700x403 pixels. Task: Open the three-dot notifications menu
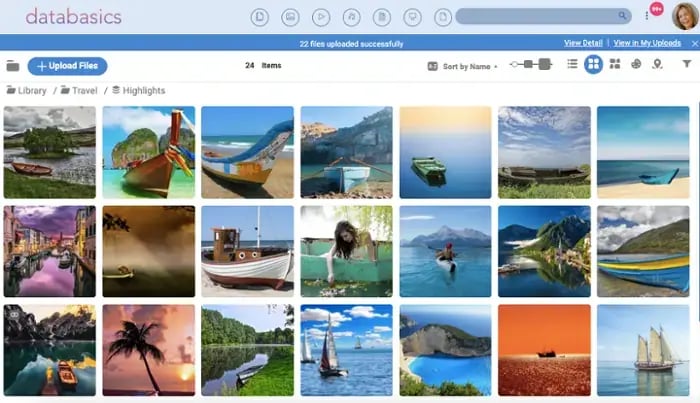647,17
